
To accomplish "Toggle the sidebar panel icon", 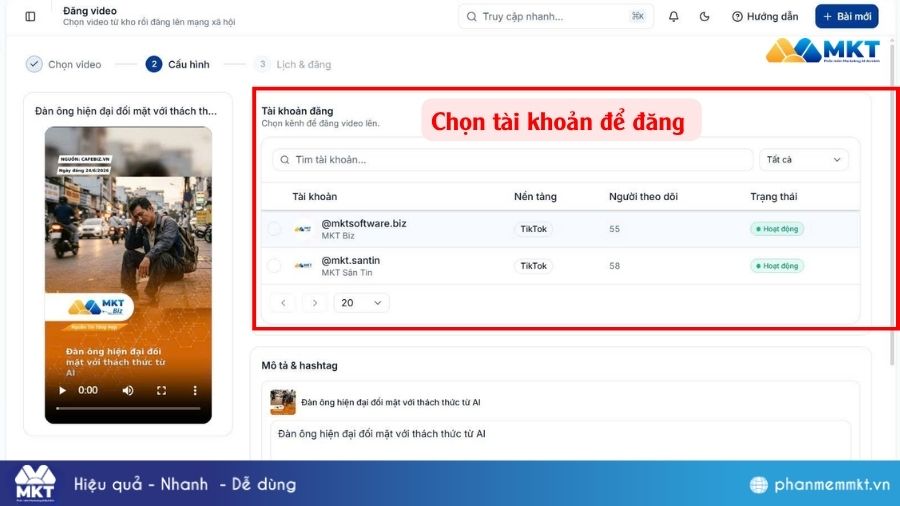I will click(30, 17).
